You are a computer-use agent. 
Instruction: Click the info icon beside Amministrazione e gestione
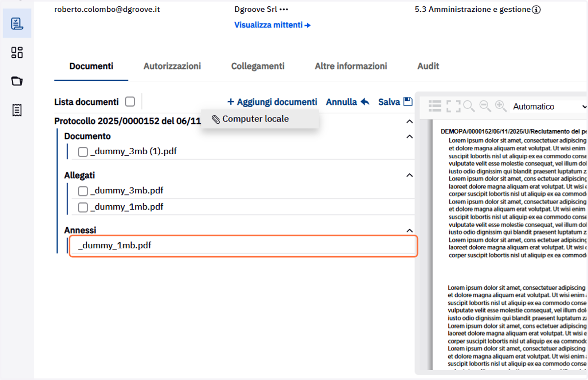point(536,9)
